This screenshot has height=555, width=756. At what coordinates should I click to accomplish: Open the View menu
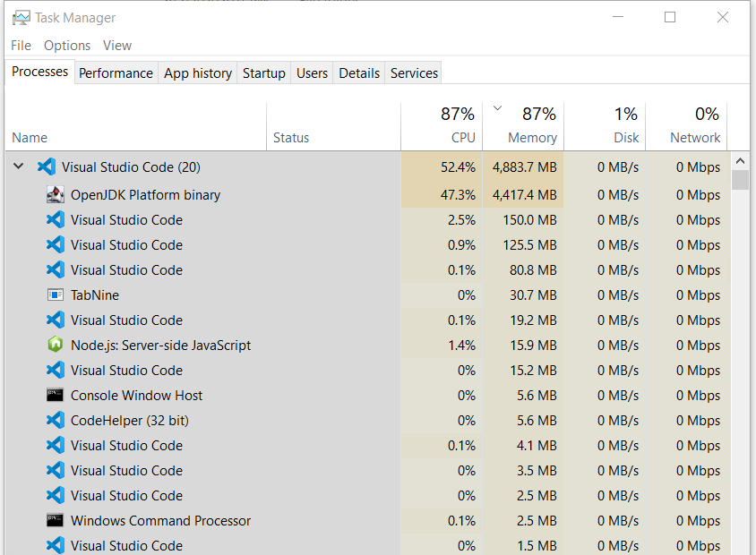(x=116, y=45)
